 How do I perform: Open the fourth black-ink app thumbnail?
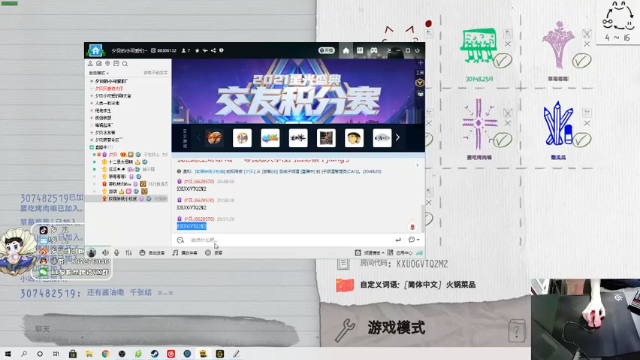tap(298, 138)
